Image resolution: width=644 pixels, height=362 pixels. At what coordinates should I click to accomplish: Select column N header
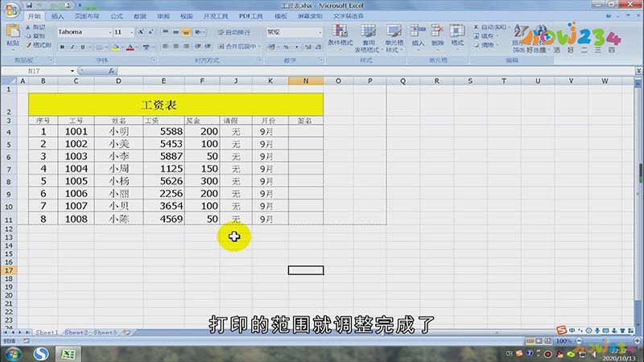point(306,81)
